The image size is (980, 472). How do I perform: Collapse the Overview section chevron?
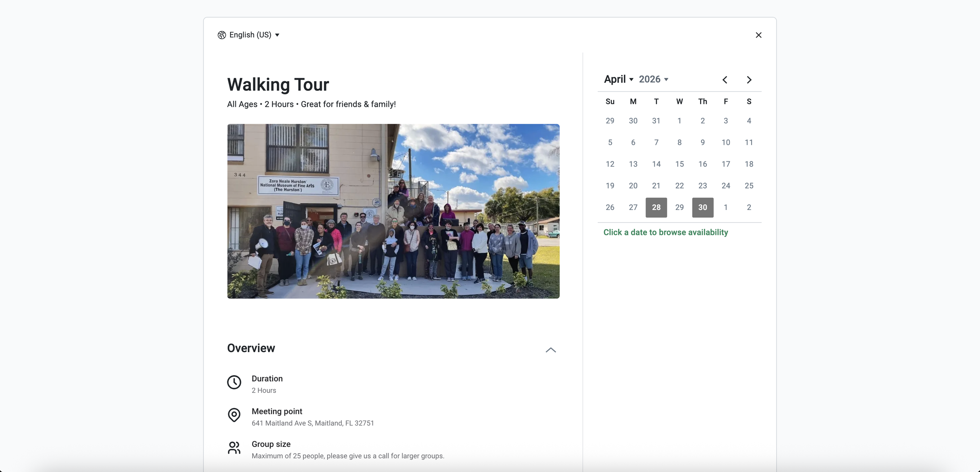(550, 350)
